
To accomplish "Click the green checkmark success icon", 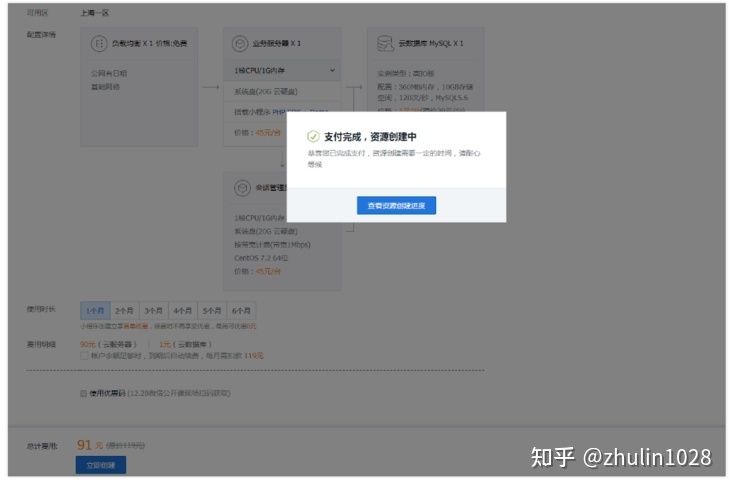I will click(x=313, y=136).
